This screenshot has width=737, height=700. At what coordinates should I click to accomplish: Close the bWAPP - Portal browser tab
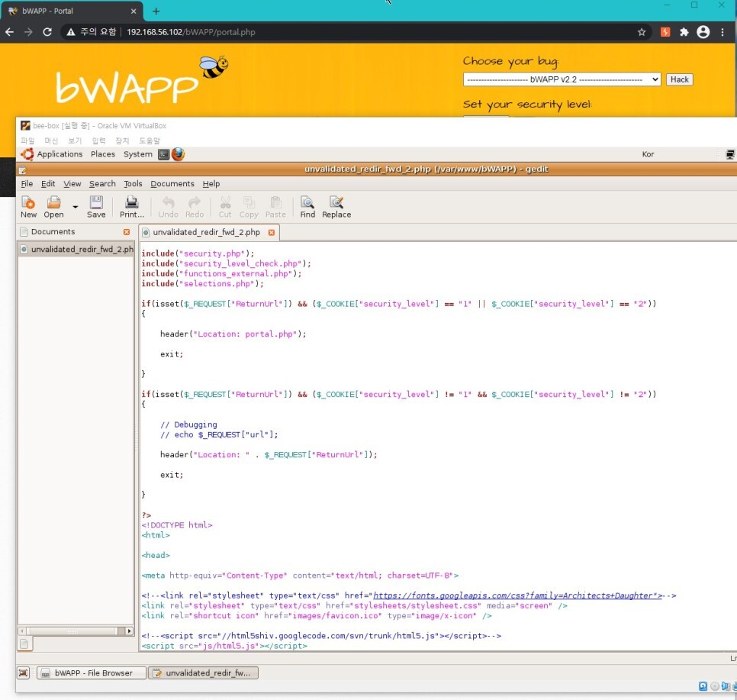(134, 11)
